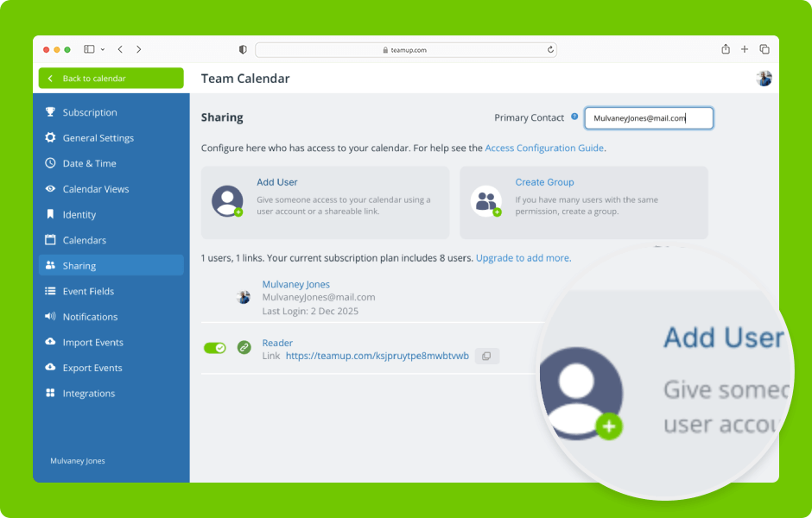Open General Settings via the gear icon
Viewport: 812px width, 518px height.
(51, 137)
